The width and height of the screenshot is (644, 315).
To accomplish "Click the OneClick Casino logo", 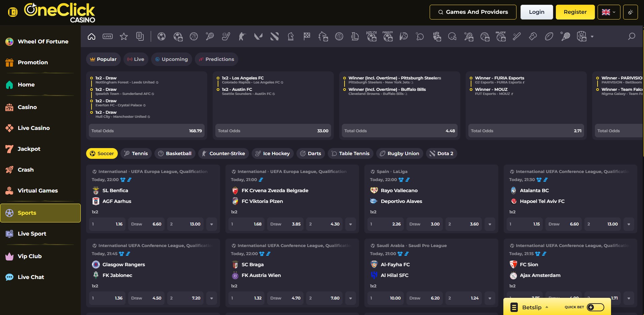I will (x=60, y=13).
